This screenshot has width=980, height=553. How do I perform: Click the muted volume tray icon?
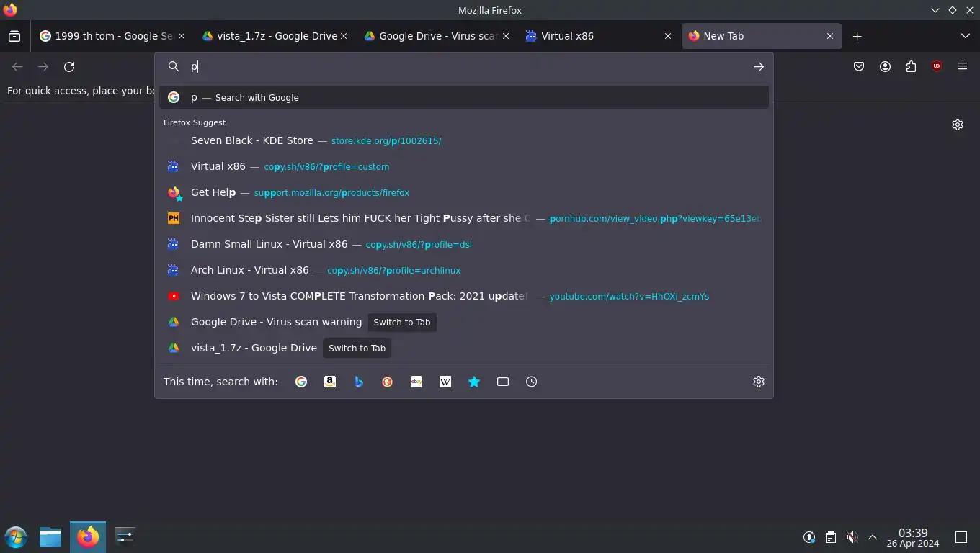pos(851,537)
